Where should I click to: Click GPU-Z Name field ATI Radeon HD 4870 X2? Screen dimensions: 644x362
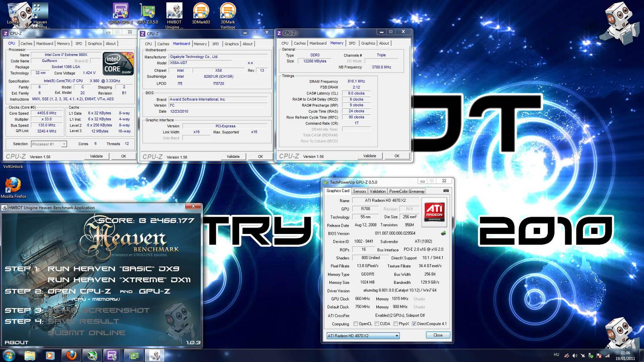click(x=386, y=201)
